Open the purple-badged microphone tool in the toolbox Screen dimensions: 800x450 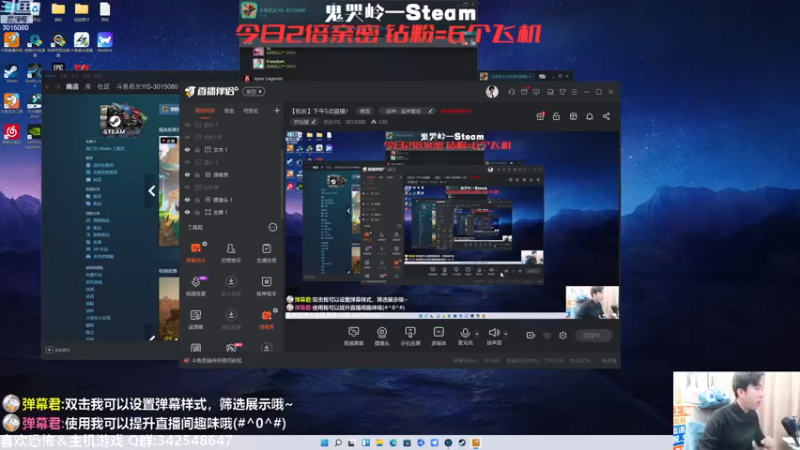point(196,286)
